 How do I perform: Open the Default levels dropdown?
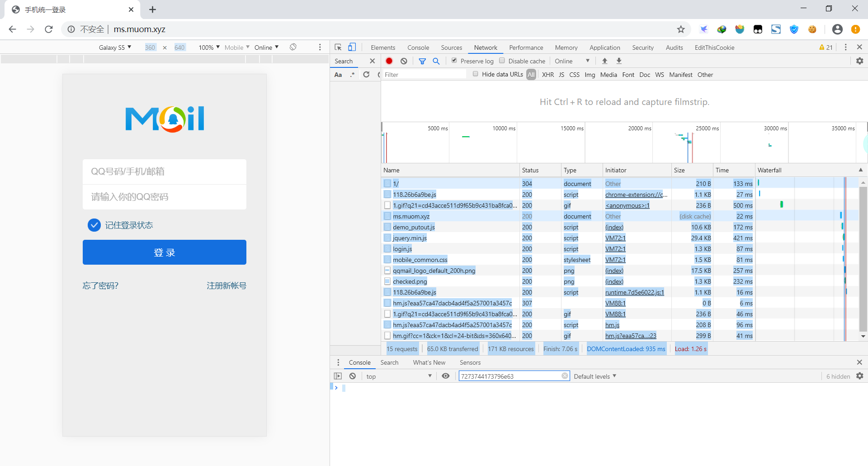[595, 376]
